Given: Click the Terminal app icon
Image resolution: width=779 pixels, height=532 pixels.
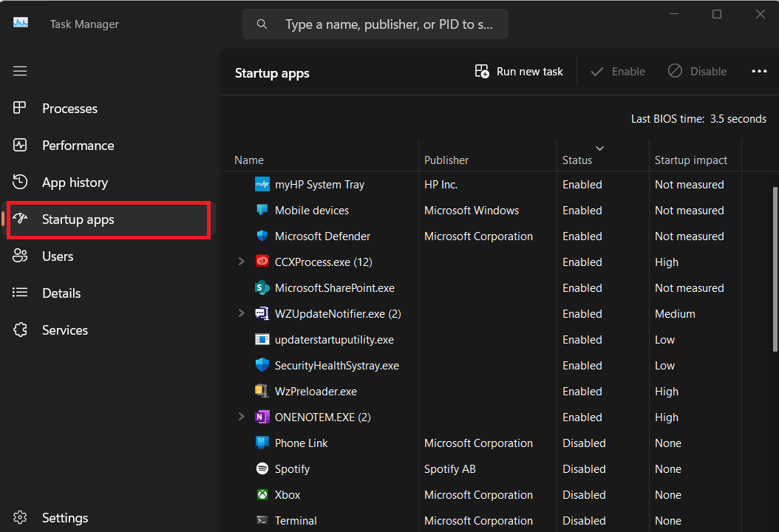Looking at the screenshot, I should click(x=262, y=520).
